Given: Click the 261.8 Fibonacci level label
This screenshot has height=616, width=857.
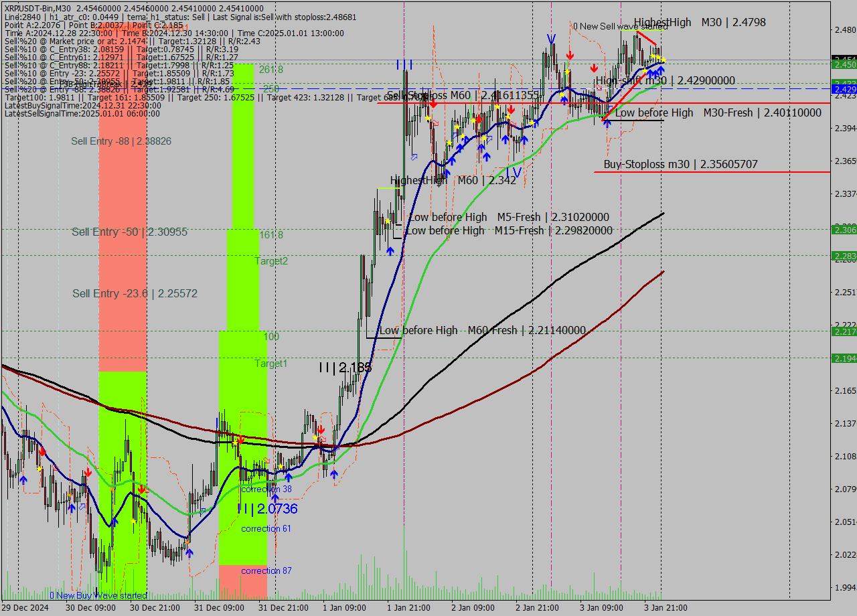Looking at the screenshot, I should click(271, 70).
